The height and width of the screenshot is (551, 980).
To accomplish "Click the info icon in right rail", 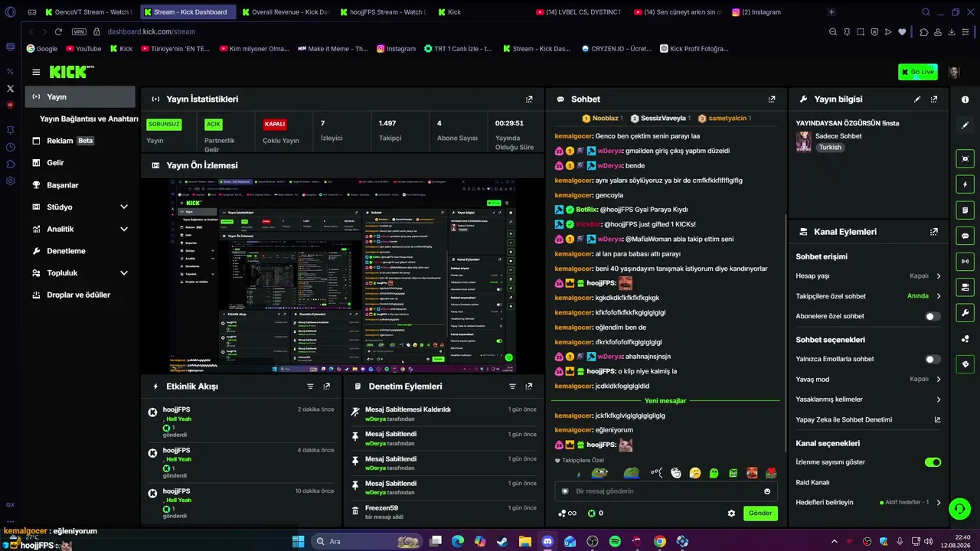I will click(965, 99).
